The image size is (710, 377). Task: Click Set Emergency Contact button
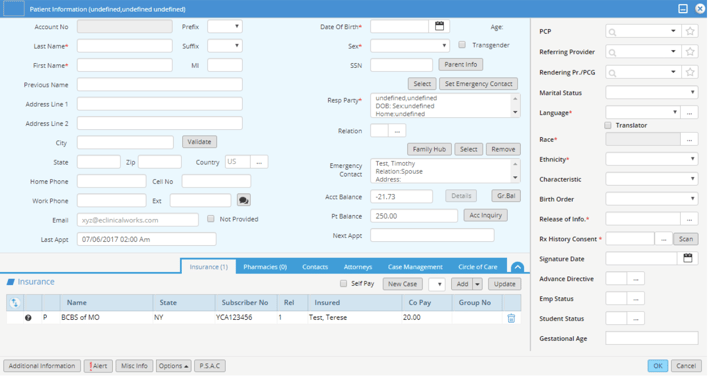click(x=478, y=84)
